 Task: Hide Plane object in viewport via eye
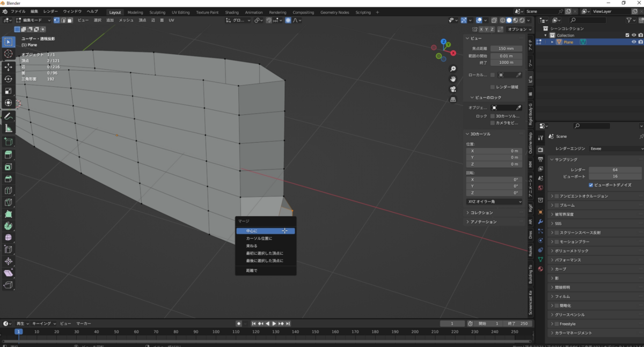[x=634, y=42]
